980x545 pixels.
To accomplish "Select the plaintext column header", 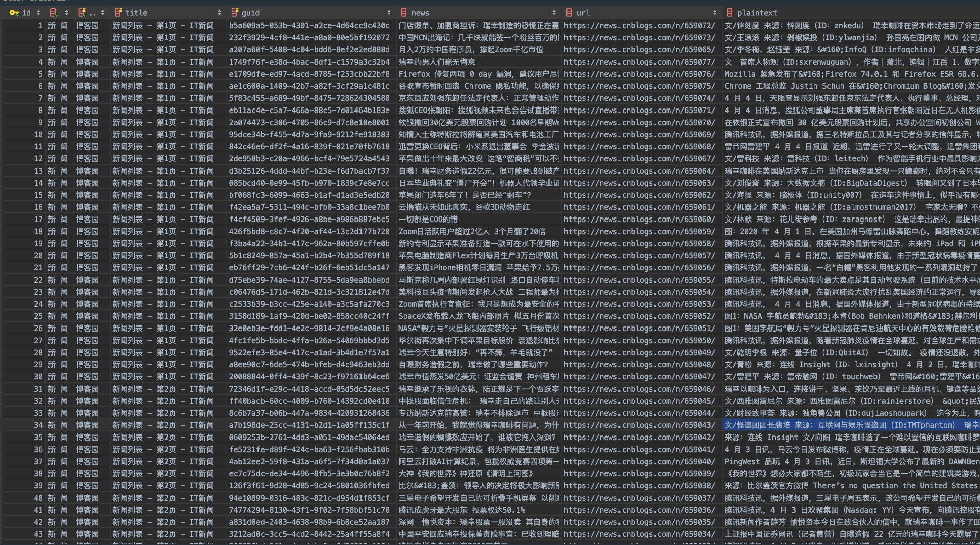I will coord(756,13).
